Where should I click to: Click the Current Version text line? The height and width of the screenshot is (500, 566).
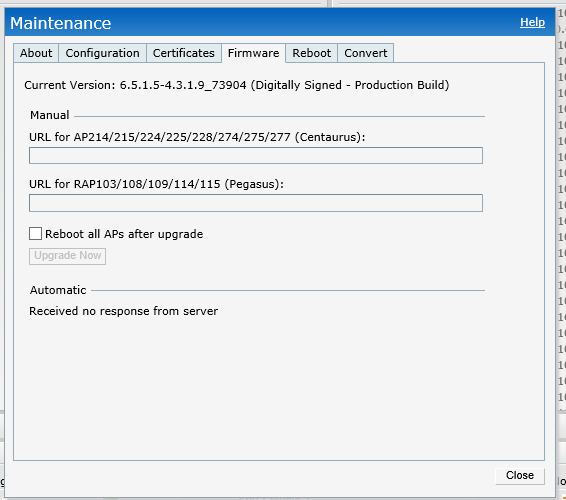pyautogui.click(x=237, y=85)
